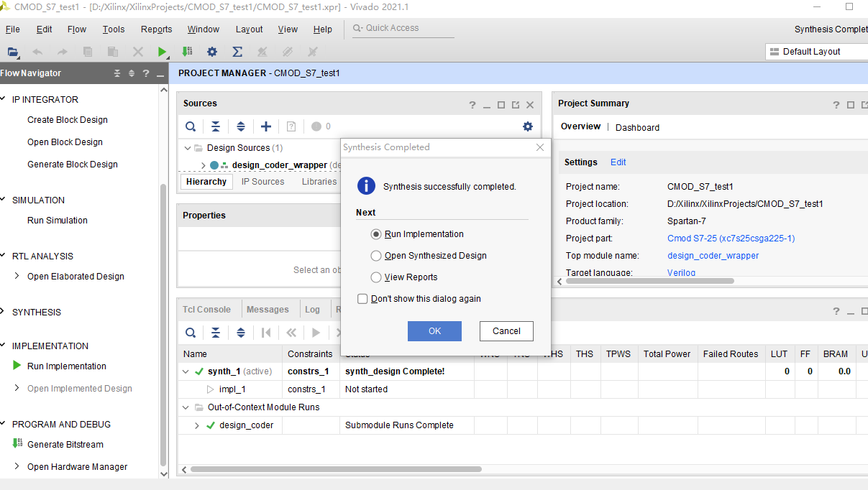Open the Tools menu

tap(114, 29)
